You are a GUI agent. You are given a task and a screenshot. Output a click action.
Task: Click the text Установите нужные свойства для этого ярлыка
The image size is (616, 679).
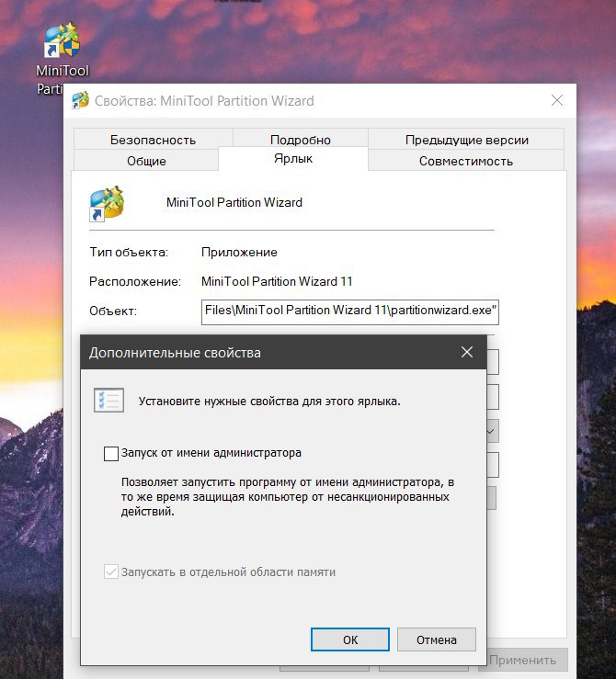pos(269,401)
